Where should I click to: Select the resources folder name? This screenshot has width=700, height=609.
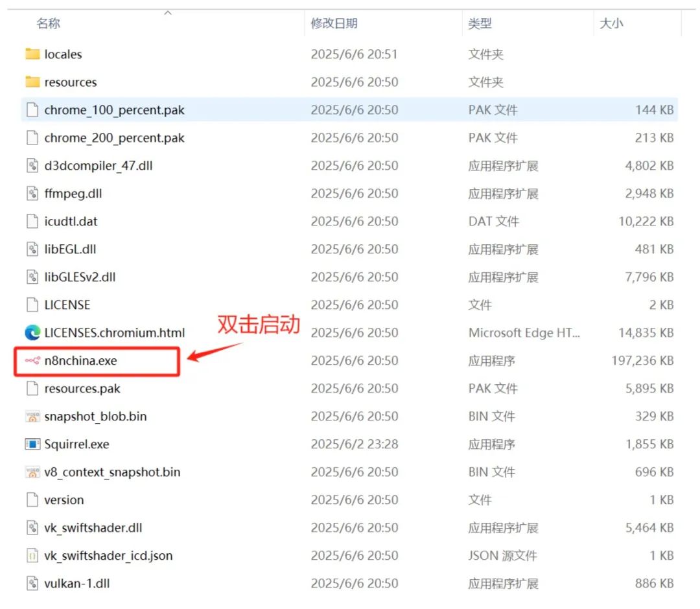[71, 82]
